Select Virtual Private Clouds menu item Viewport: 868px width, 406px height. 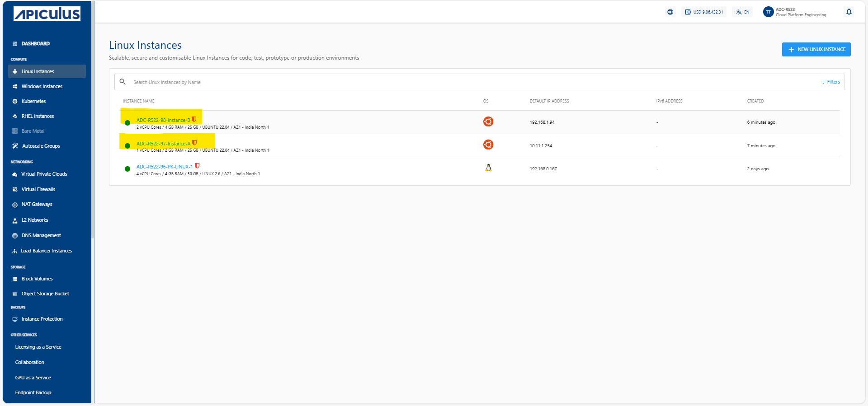(x=44, y=174)
